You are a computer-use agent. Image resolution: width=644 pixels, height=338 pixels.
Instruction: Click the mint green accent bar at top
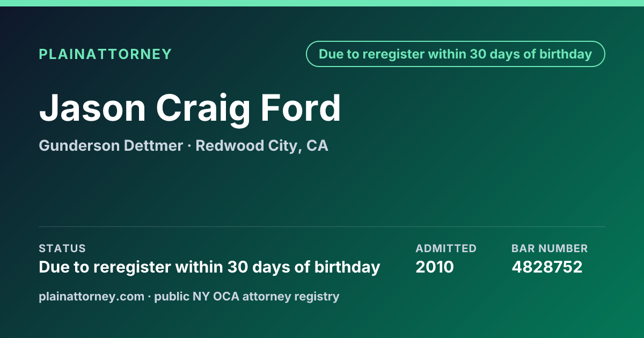(322, 3)
